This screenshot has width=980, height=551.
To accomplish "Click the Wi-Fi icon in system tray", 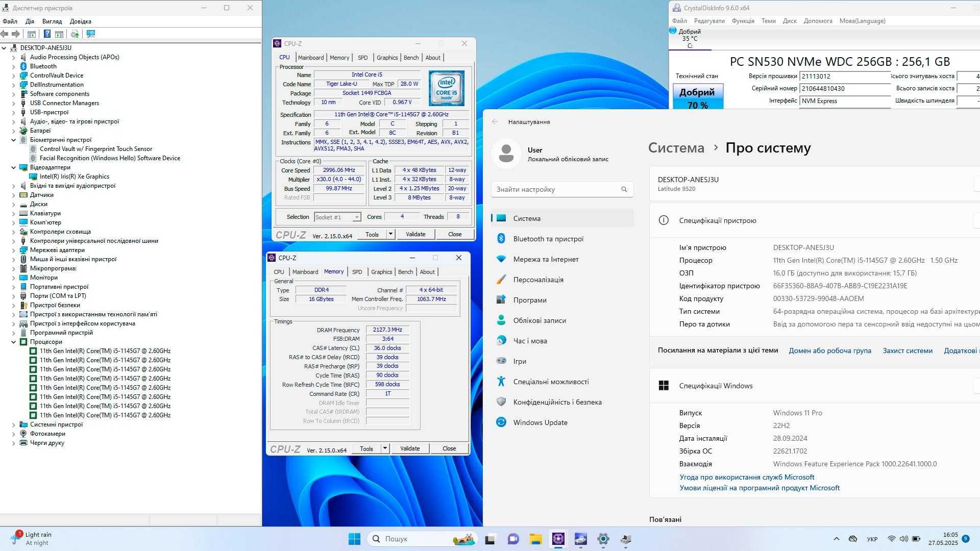I will click(891, 539).
